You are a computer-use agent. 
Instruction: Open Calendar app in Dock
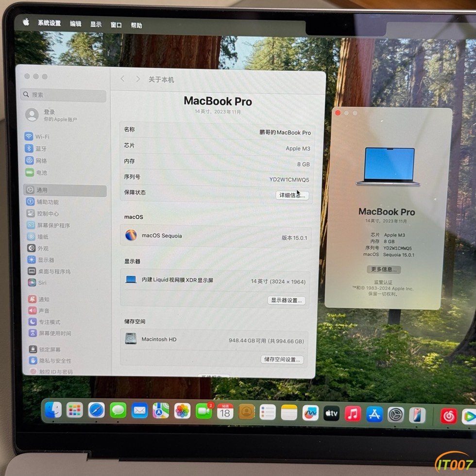(x=225, y=412)
